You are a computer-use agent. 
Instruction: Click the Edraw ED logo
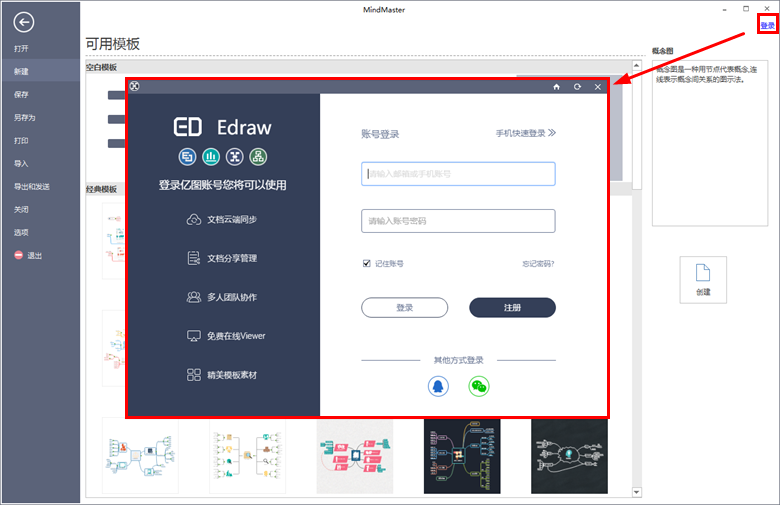188,127
